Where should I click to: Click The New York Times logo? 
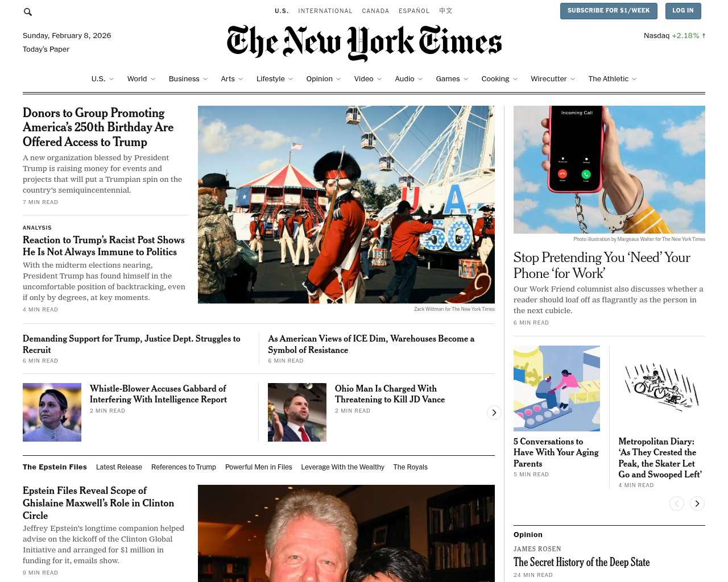tap(364, 43)
